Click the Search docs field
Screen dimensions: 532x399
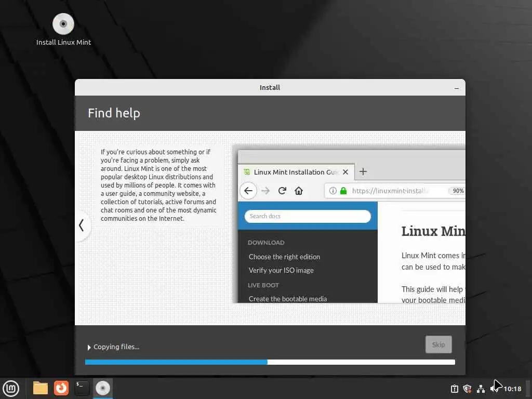pyautogui.click(x=308, y=217)
